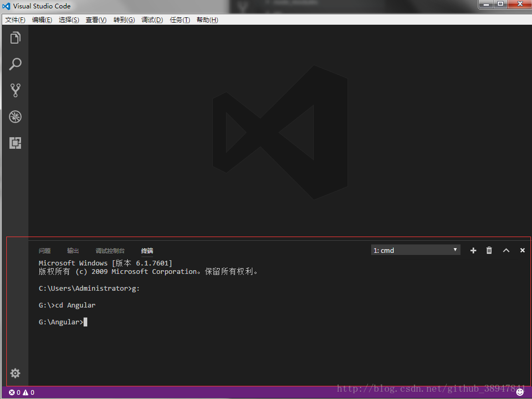532x399 pixels.
Task: Click the feedback smiley in status bar
Action: click(x=520, y=392)
